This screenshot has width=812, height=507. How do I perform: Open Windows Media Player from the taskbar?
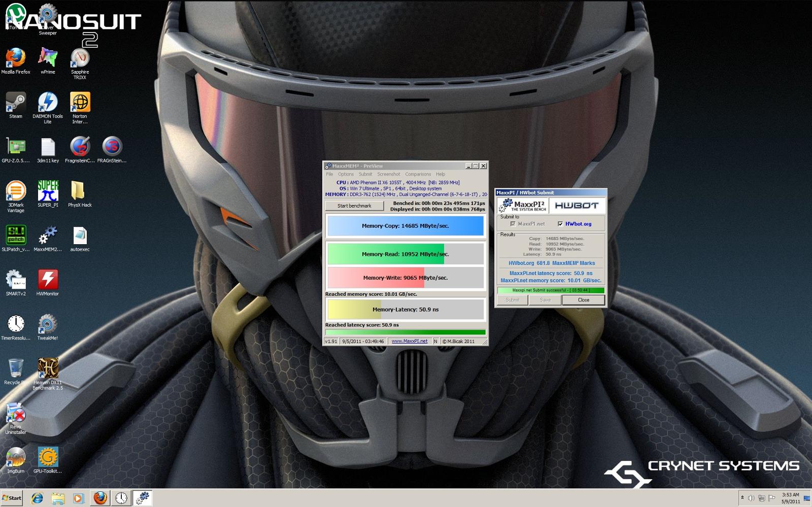(78, 498)
